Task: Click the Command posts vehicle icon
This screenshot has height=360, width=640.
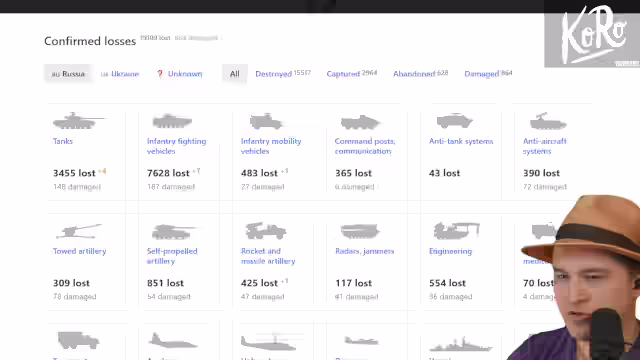Action: click(x=360, y=122)
